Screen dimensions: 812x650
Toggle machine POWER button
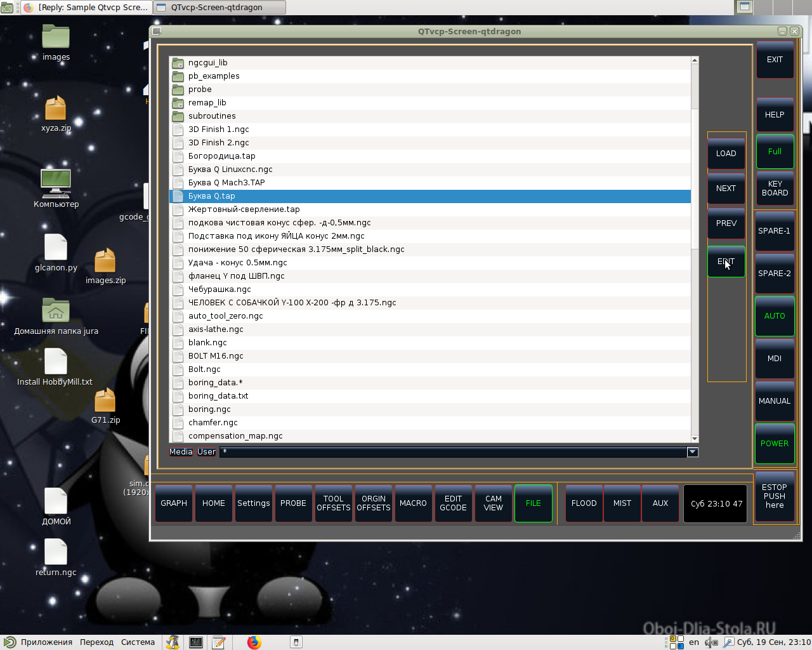point(775,444)
